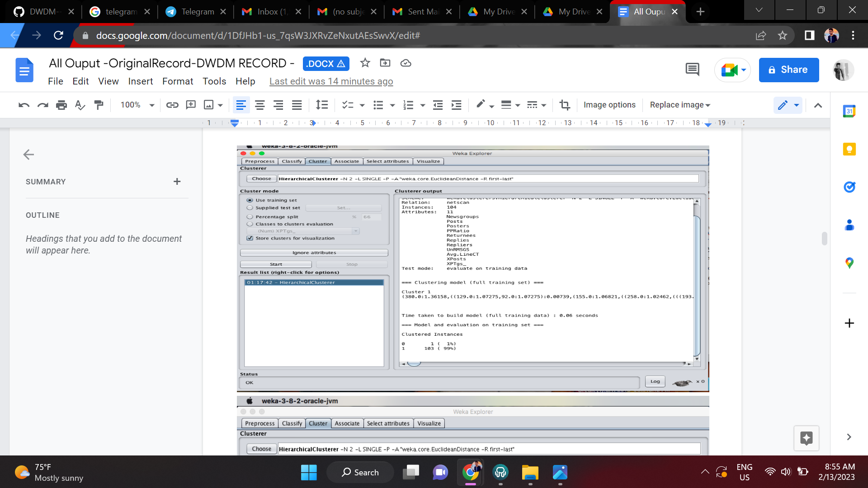
Task: Open the Insert menu
Action: pos(141,81)
